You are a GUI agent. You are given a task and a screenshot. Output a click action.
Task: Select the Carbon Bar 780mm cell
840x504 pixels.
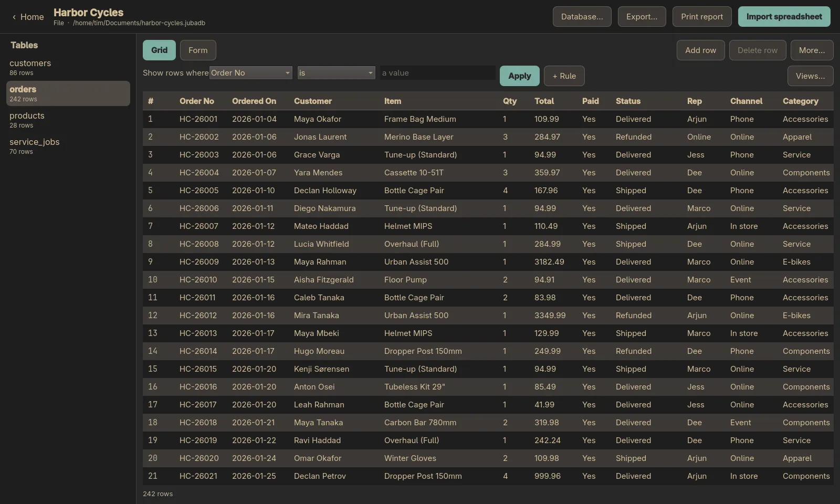pos(420,423)
